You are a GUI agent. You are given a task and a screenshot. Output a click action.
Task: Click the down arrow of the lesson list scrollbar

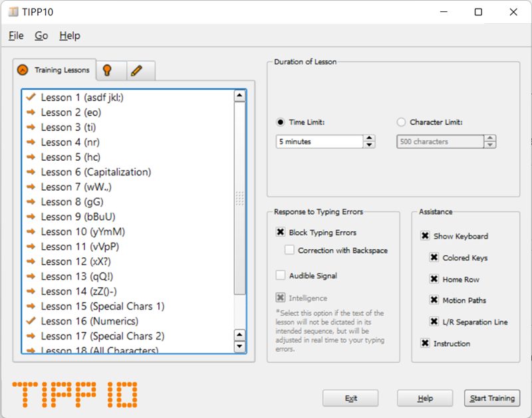tap(239, 348)
